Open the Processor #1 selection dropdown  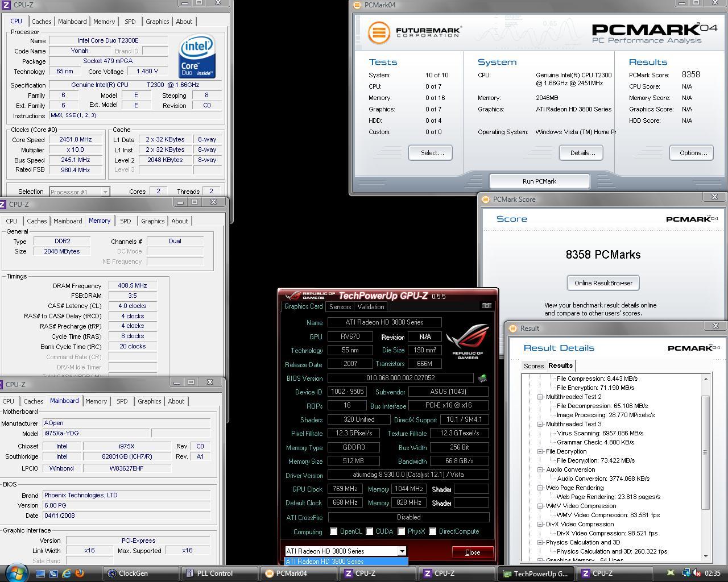coord(79,192)
